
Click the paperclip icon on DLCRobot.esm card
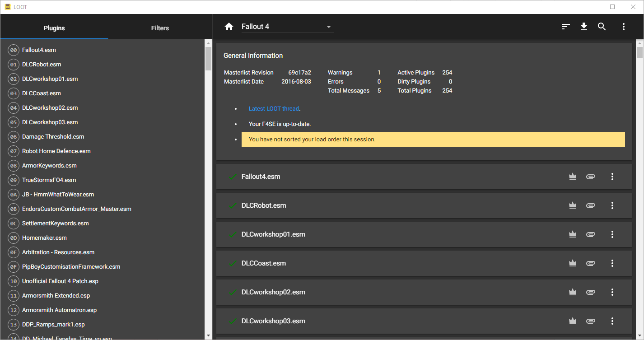click(x=590, y=205)
